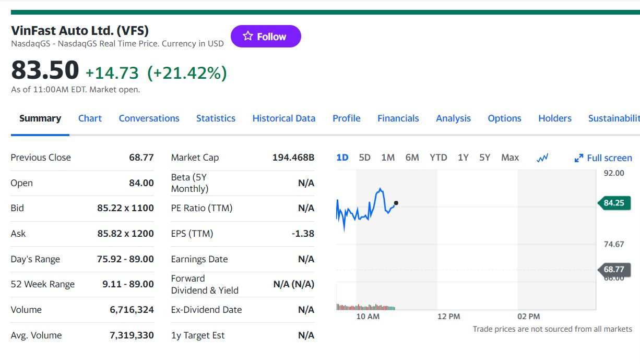
Task: View the Profile tab
Action: 346,118
